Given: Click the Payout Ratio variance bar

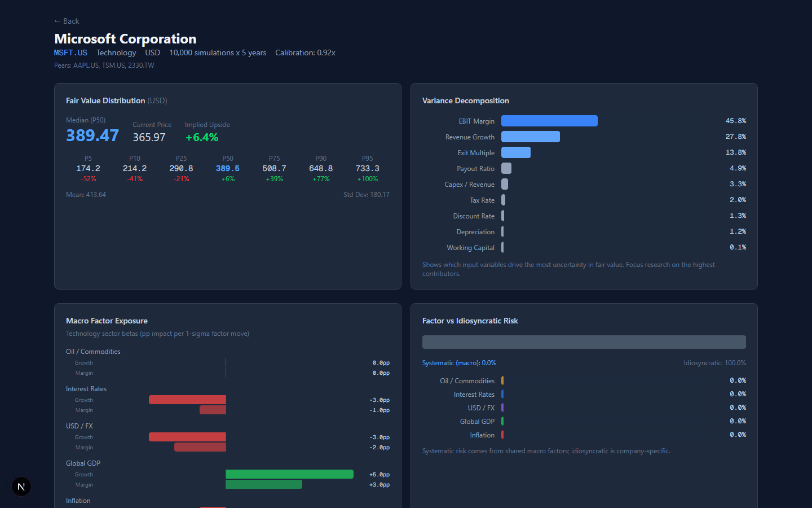Looking at the screenshot, I should coord(506,168).
